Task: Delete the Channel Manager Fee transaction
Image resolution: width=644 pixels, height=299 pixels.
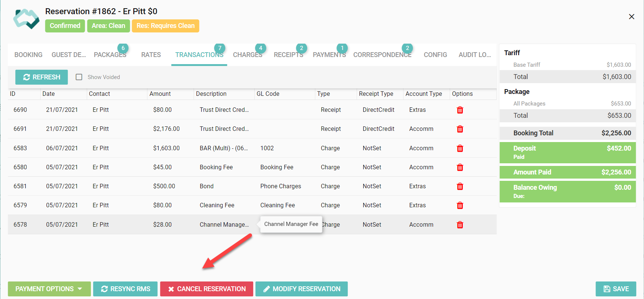Action: pos(460,225)
